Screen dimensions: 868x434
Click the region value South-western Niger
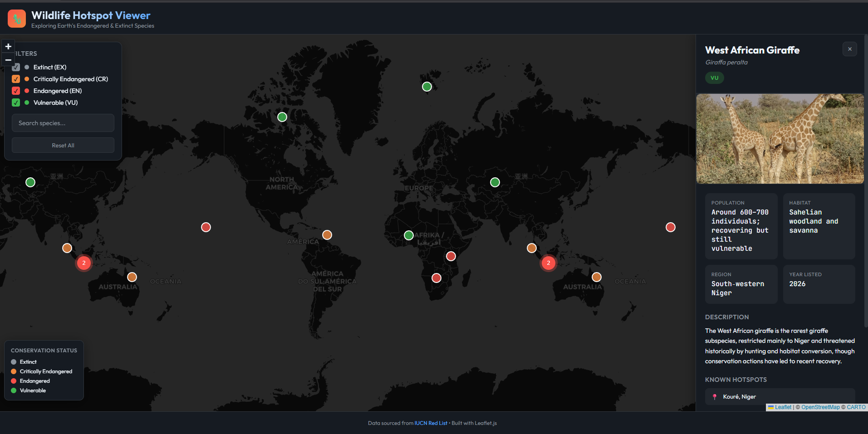[x=738, y=288]
